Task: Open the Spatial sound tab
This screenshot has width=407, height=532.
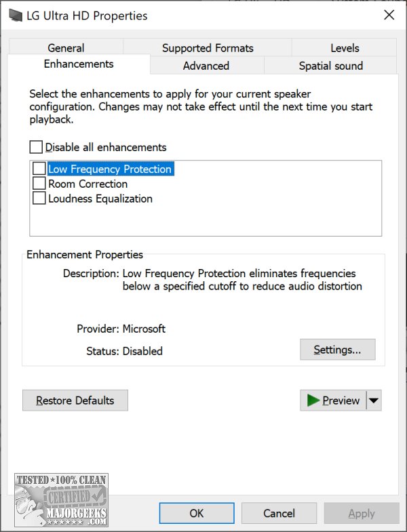Action: (330, 66)
